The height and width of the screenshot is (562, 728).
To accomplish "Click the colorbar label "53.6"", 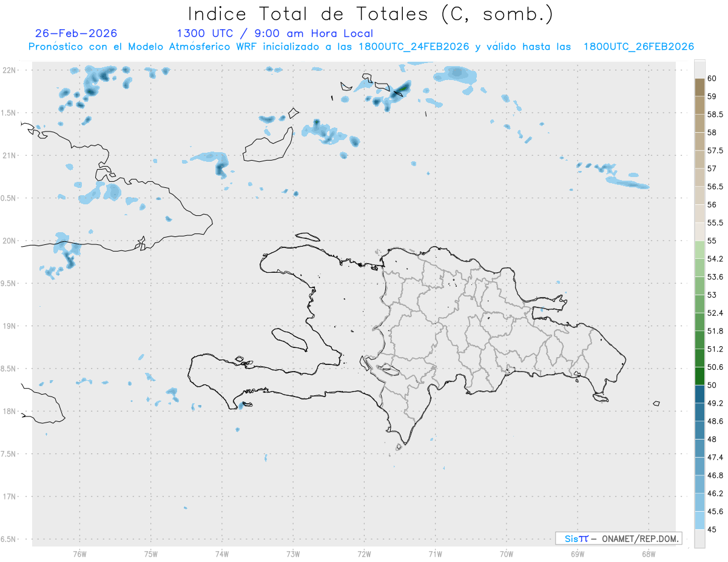I will pyautogui.click(x=715, y=276).
